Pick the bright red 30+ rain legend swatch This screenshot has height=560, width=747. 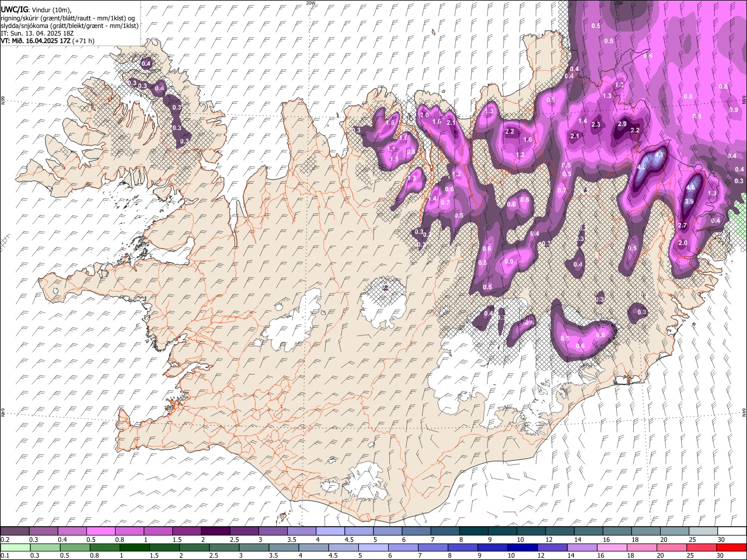point(732,547)
